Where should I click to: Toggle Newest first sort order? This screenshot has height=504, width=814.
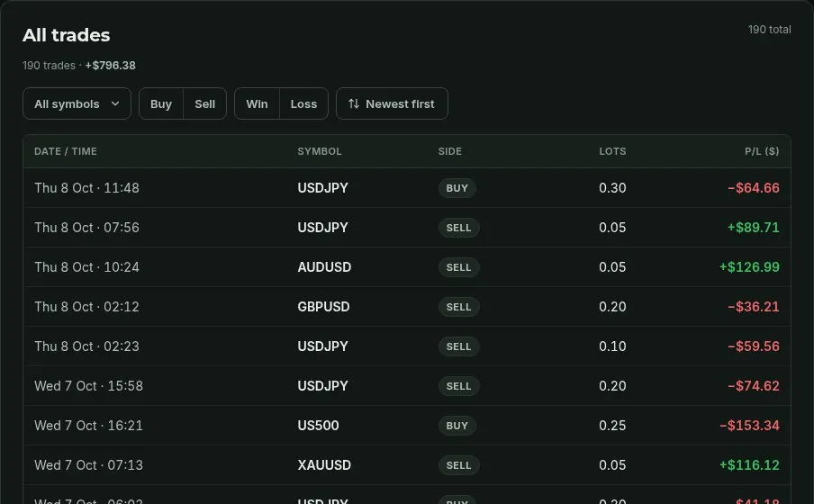click(392, 103)
